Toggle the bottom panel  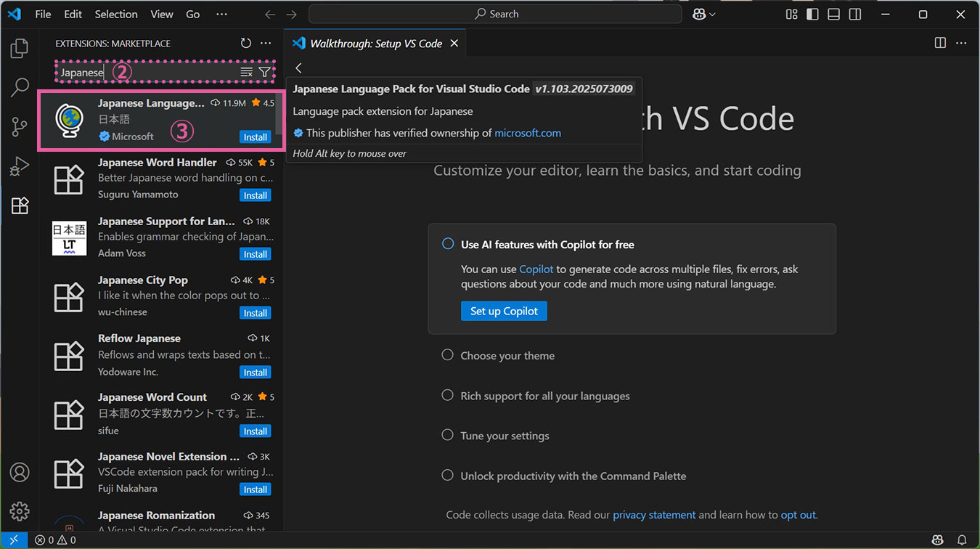click(x=834, y=14)
